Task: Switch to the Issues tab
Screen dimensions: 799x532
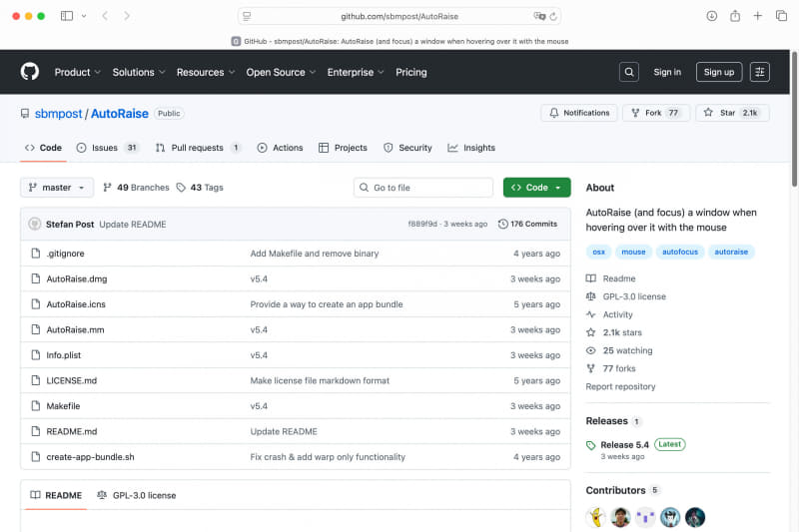Action: 108,148
